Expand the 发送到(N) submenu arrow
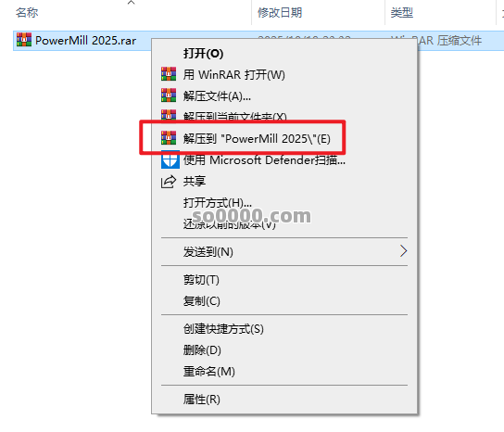Screen dimensions: 504x432 click(403, 251)
